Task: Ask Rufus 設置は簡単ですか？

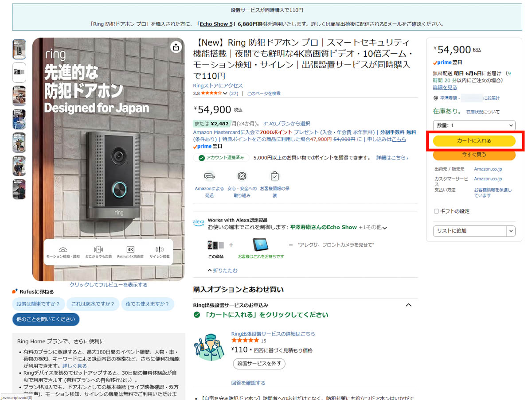Action: point(39,304)
